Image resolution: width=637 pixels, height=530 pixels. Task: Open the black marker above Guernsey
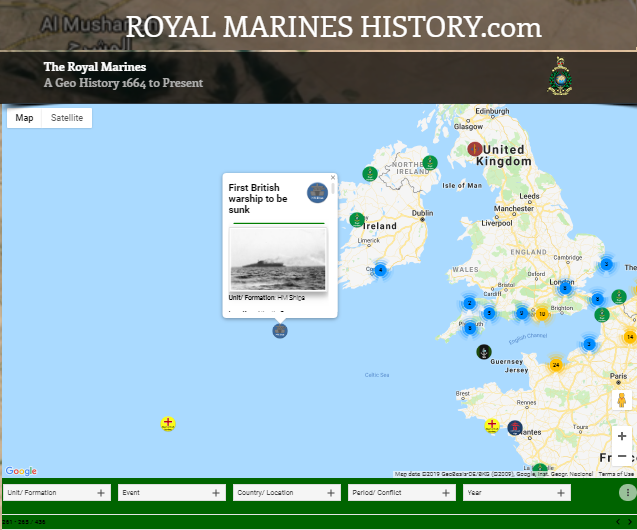(x=484, y=352)
